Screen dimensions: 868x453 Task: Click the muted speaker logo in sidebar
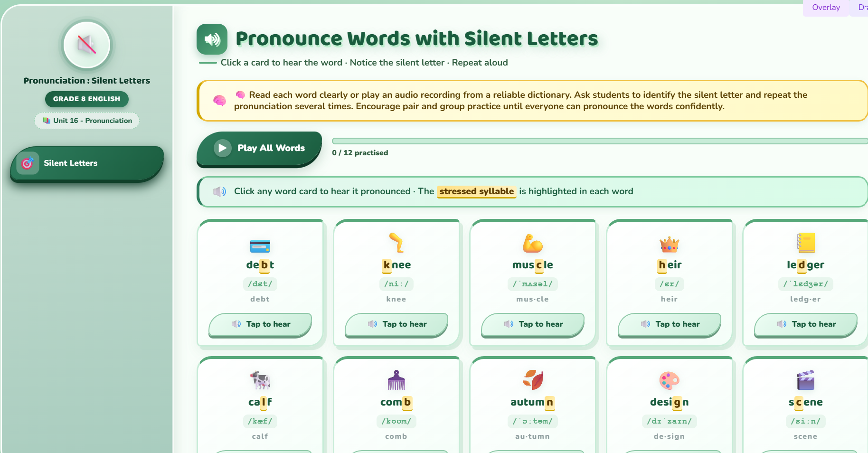point(87,45)
